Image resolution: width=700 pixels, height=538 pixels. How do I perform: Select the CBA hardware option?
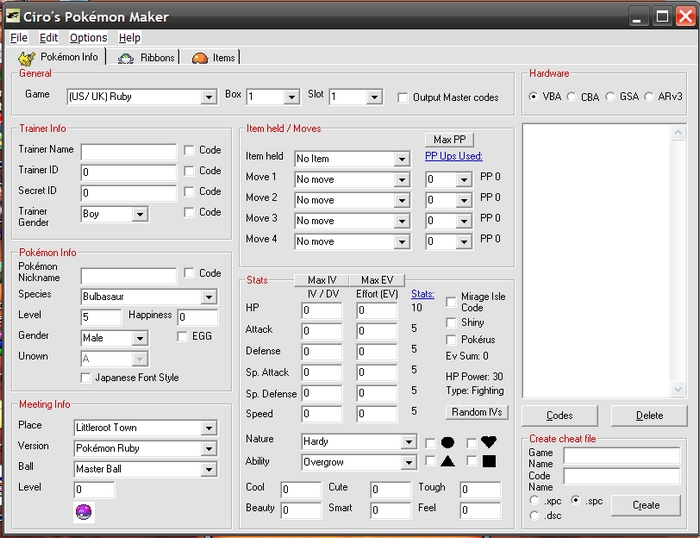pyautogui.click(x=571, y=96)
